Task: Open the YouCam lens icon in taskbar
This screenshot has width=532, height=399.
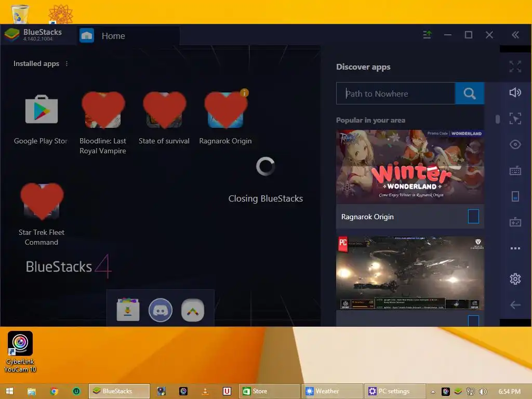Action: coord(183,391)
